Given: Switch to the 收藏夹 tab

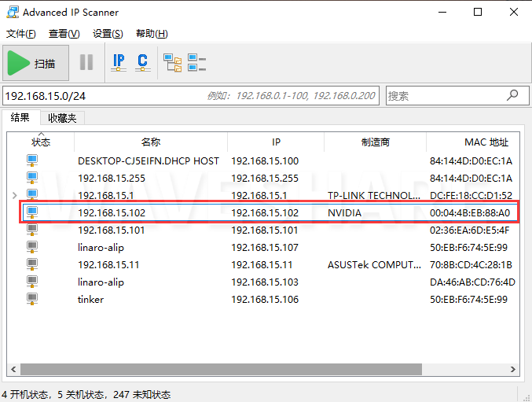Looking at the screenshot, I should (x=62, y=118).
